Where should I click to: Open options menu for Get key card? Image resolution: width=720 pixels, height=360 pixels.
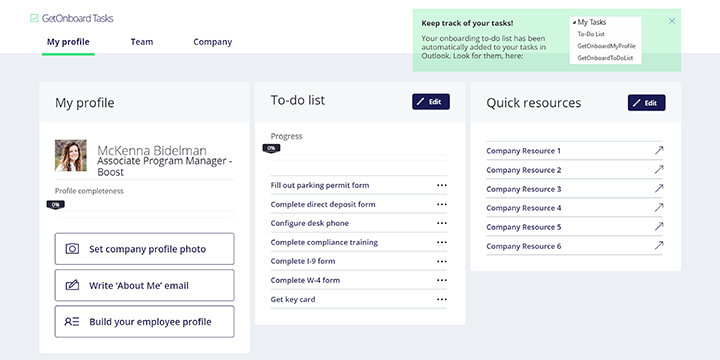pos(442,299)
